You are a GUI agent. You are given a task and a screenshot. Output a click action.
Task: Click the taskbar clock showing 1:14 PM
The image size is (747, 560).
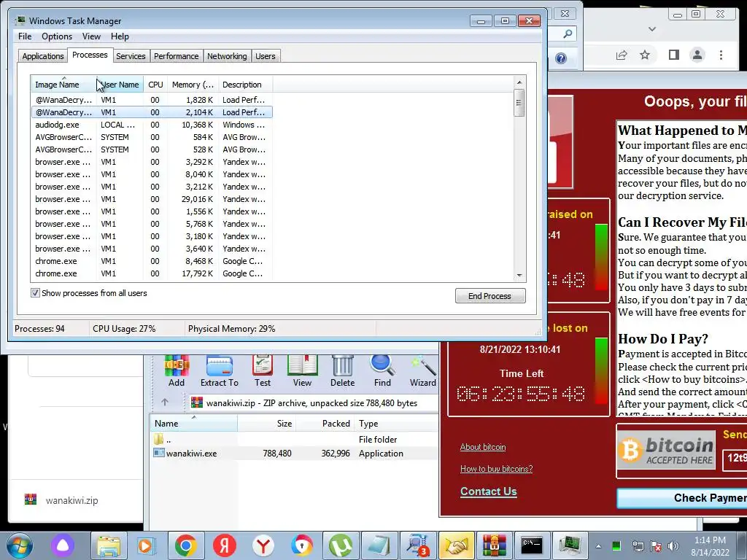[x=710, y=546]
